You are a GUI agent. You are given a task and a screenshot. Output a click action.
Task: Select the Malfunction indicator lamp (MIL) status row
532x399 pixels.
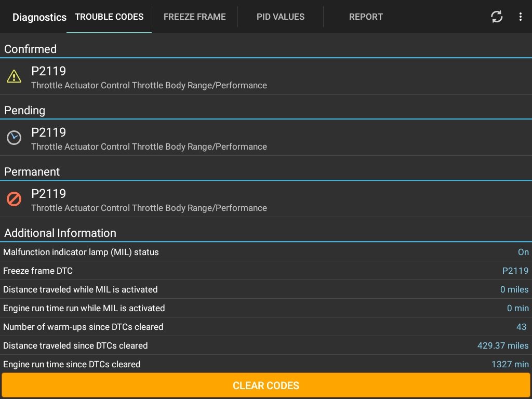coord(266,252)
